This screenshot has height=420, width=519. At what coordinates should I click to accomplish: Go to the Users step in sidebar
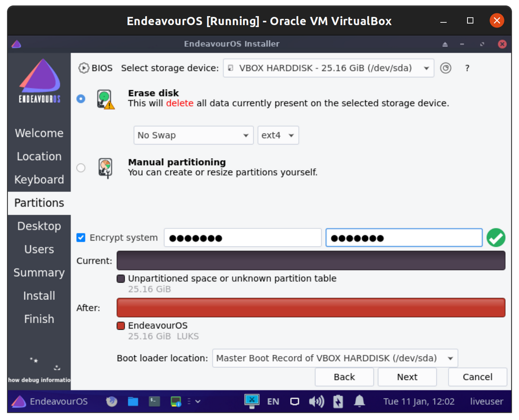point(39,249)
